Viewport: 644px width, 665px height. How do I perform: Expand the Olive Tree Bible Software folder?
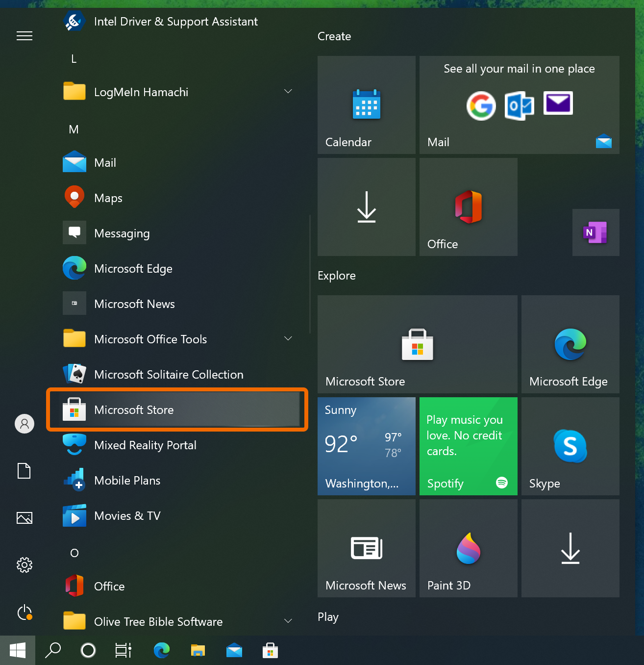[288, 621]
